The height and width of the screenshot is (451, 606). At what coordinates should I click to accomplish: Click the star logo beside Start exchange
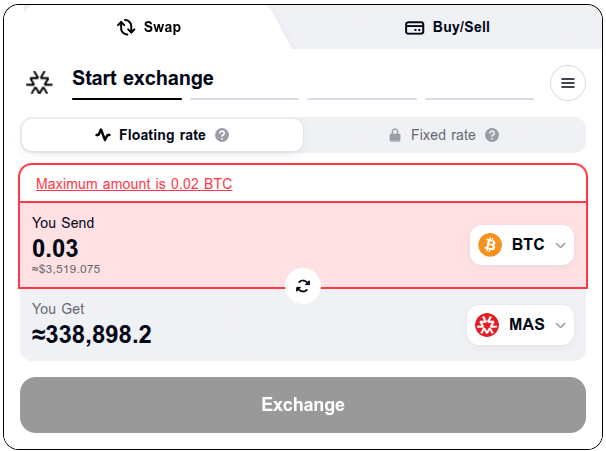[x=39, y=83]
